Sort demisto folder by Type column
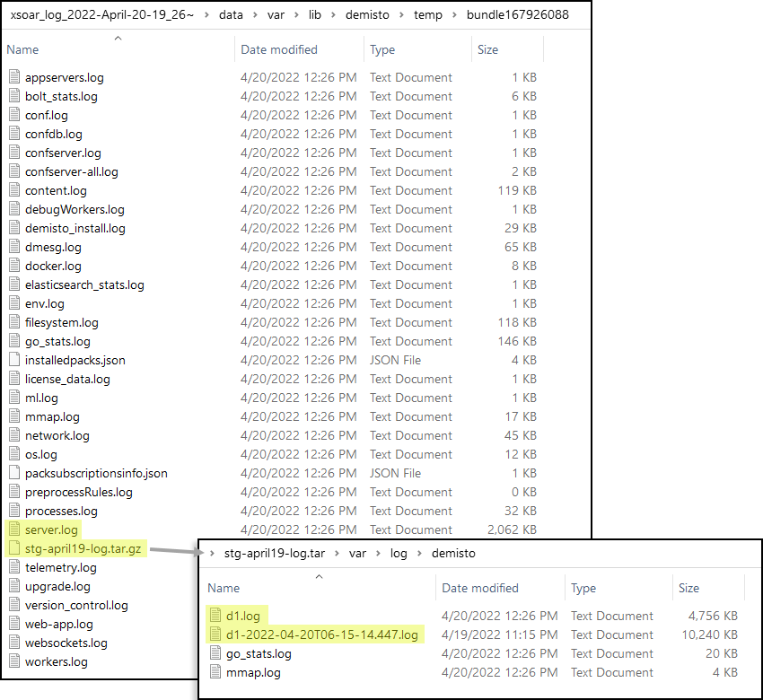 pyautogui.click(x=583, y=588)
